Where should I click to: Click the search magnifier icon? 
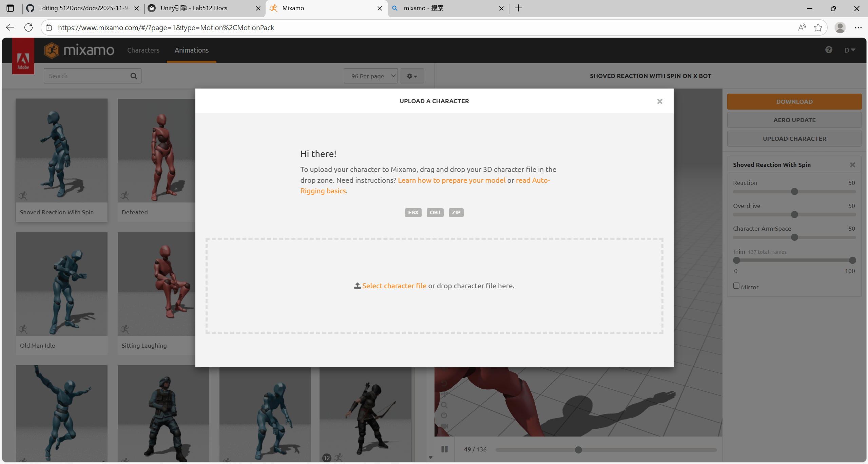pos(134,76)
